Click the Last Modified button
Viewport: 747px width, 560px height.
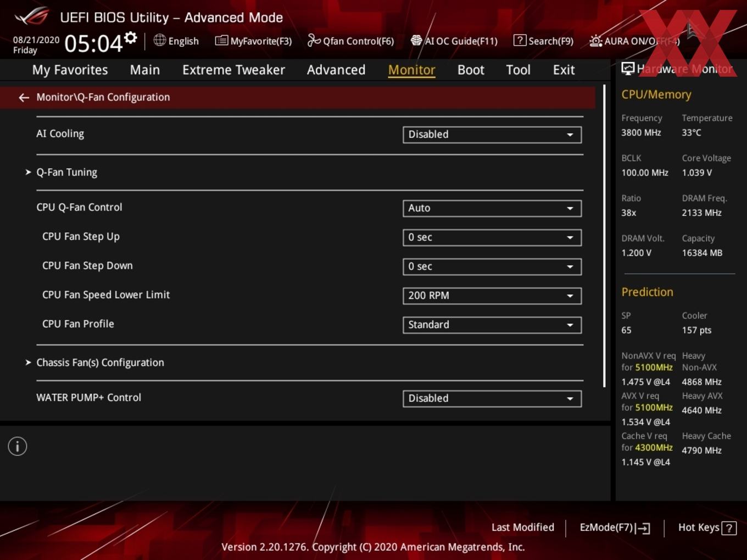(x=523, y=528)
